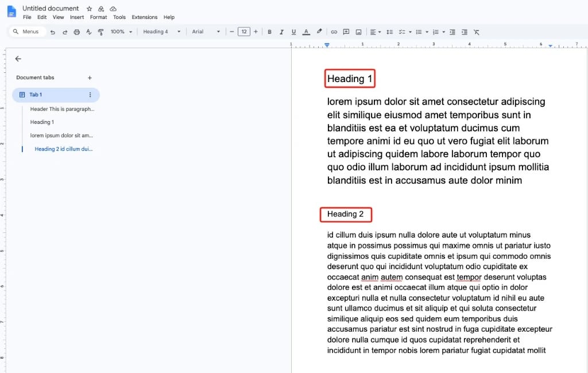Decrease the paragraph indent
This screenshot has width=588, height=373.
click(x=452, y=32)
